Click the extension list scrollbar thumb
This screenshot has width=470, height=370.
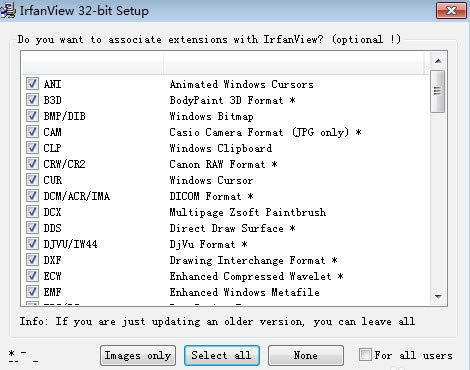[x=437, y=91]
